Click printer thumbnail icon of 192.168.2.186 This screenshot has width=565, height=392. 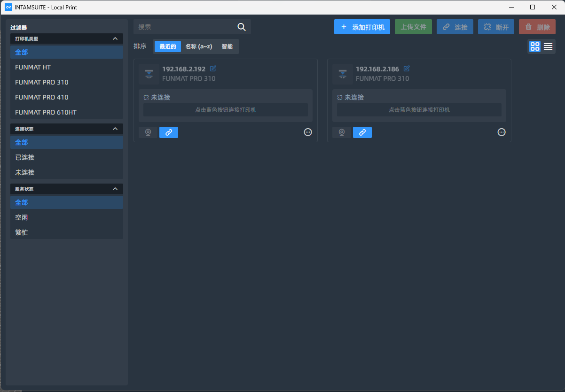(343, 74)
